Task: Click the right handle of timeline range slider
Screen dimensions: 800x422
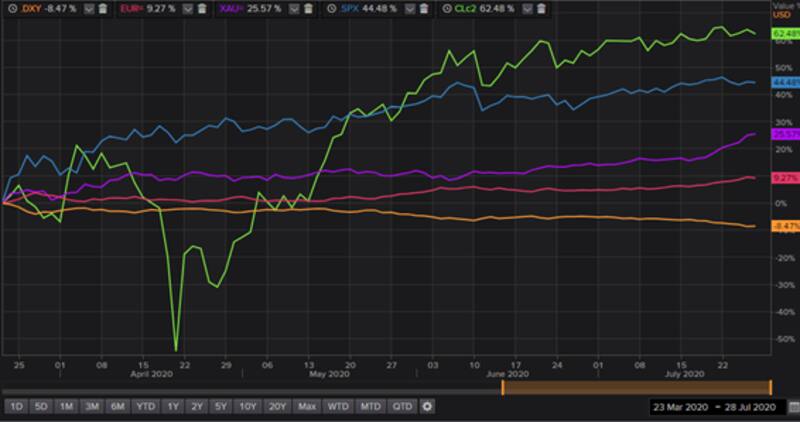Action: tap(770, 388)
